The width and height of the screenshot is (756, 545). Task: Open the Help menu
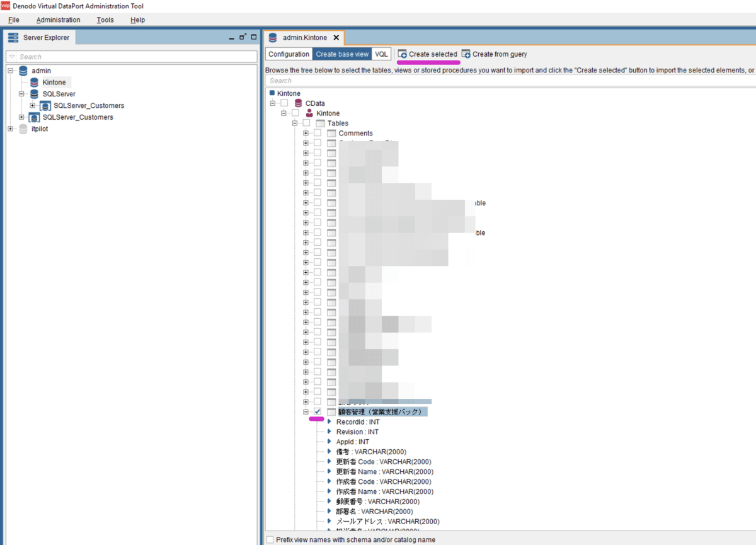coord(138,20)
